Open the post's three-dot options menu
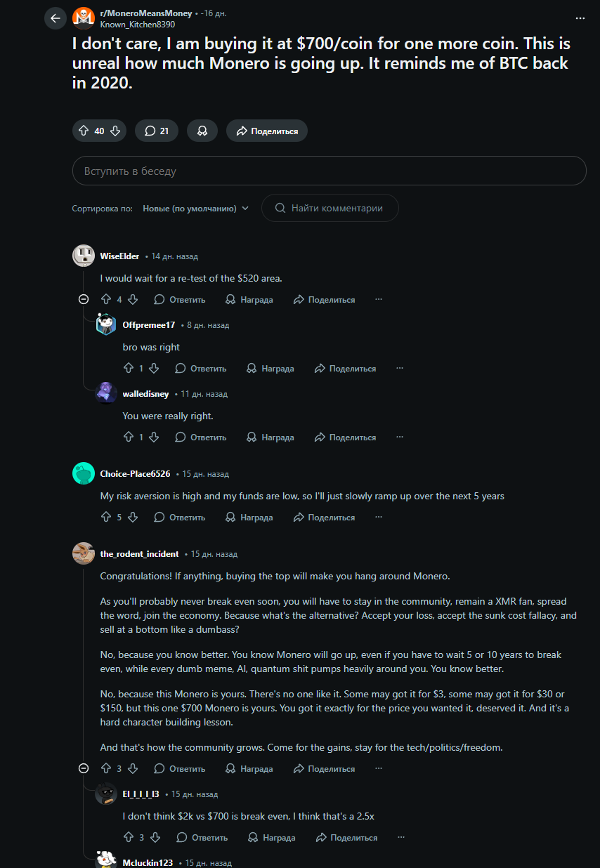The image size is (600, 868). pyautogui.click(x=580, y=18)
